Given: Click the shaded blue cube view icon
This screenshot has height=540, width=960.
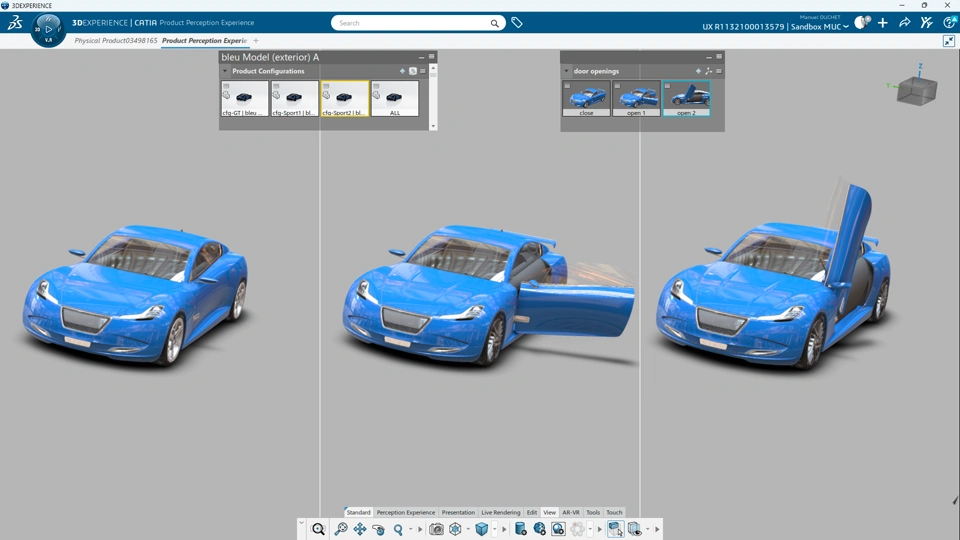Looking at the screenshot, I should click(x=481, y=529).
